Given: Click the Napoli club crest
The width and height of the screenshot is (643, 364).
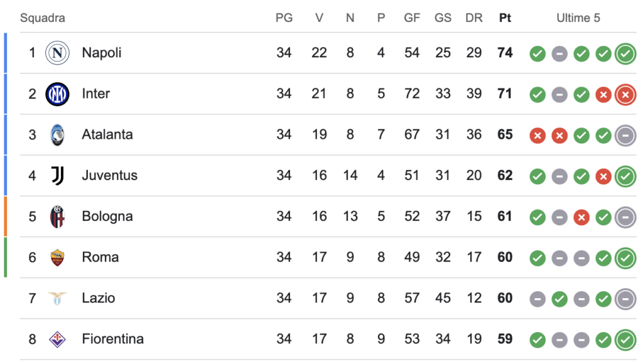Looking at the screenshot, I should coord(57,53).
